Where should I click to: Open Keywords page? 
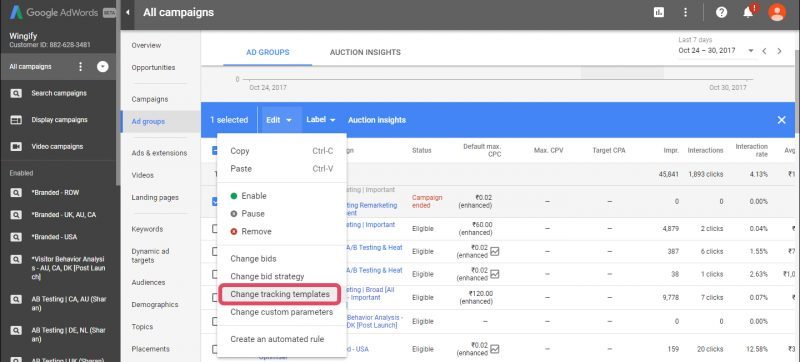147,229
